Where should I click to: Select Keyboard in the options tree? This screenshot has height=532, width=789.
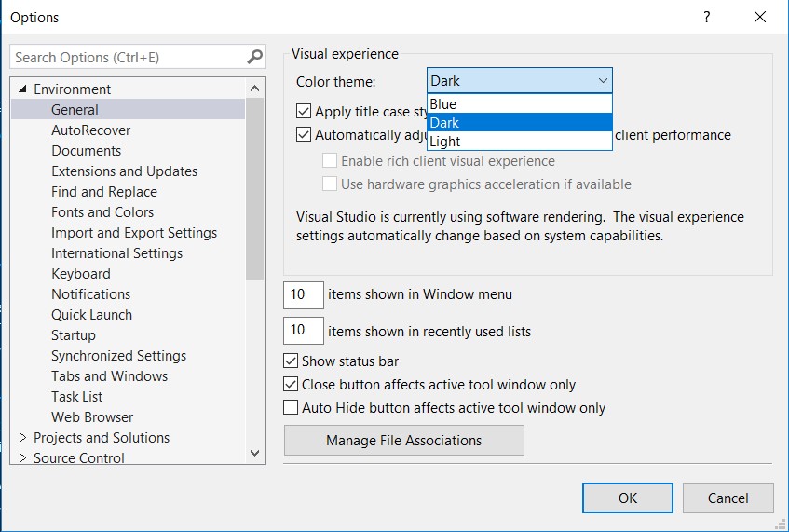(x=81, y=274)
